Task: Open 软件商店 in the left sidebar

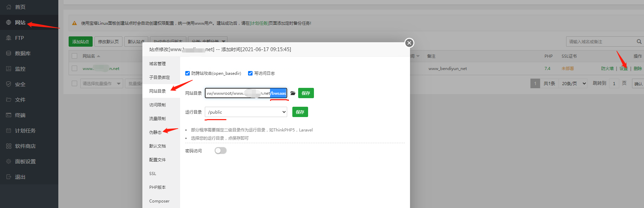Action: pos(29,146)
